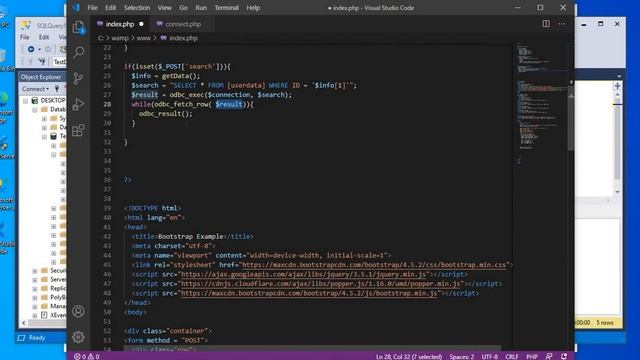640x360 pixels.
Task: Open the Go menu
Action: [x=183, y=7]
